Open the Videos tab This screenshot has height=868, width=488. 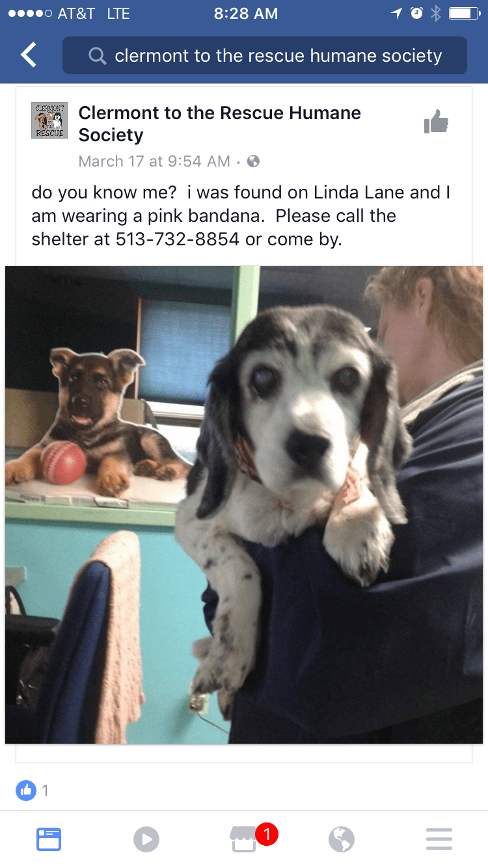click(146, 839)
